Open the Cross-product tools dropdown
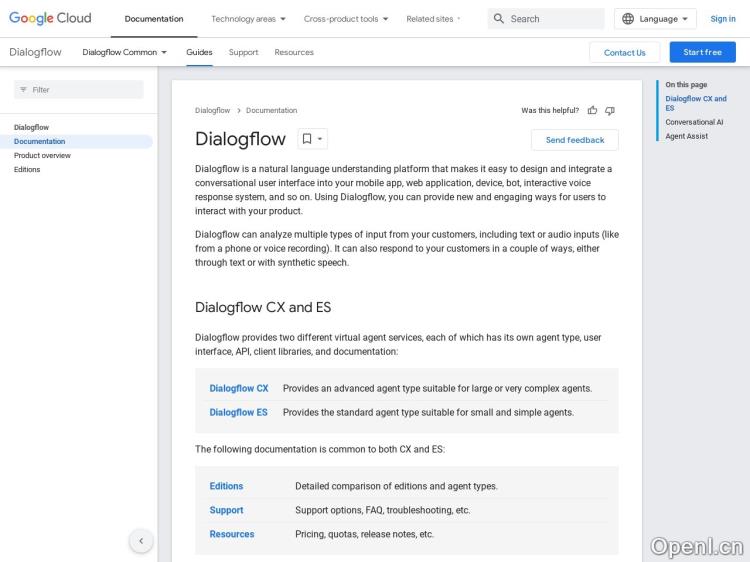 pos(346,19)
